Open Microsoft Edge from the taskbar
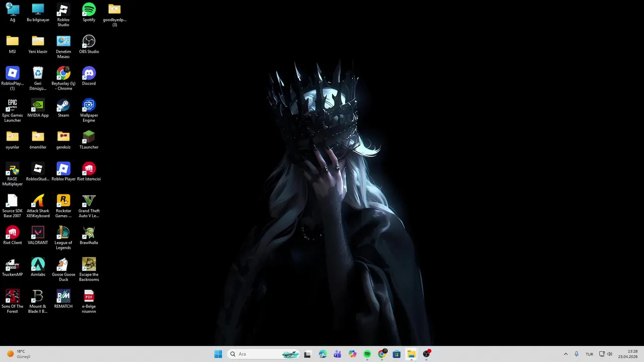The height and width of the screenshot is (362, 644). click(x=323, y=354)
